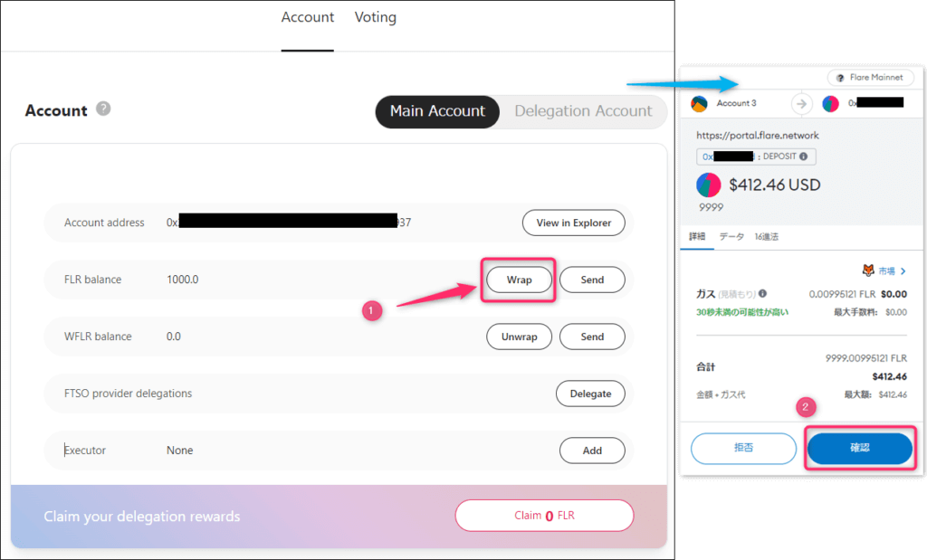This screenshot has height=560, width=927.
Task: Switch to Delegation Account toggle
Action: (583, 111)
